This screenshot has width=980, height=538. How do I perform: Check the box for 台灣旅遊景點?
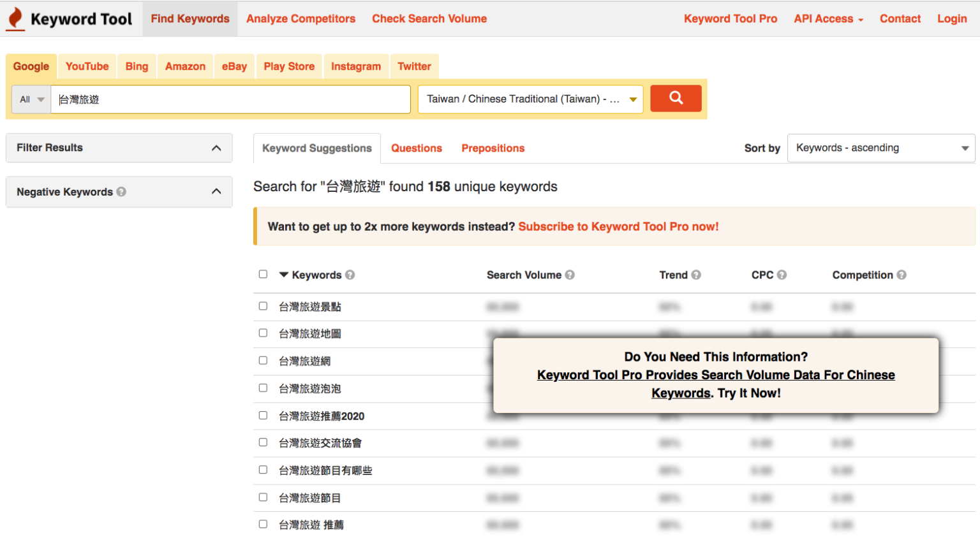[x=263, y=306]
